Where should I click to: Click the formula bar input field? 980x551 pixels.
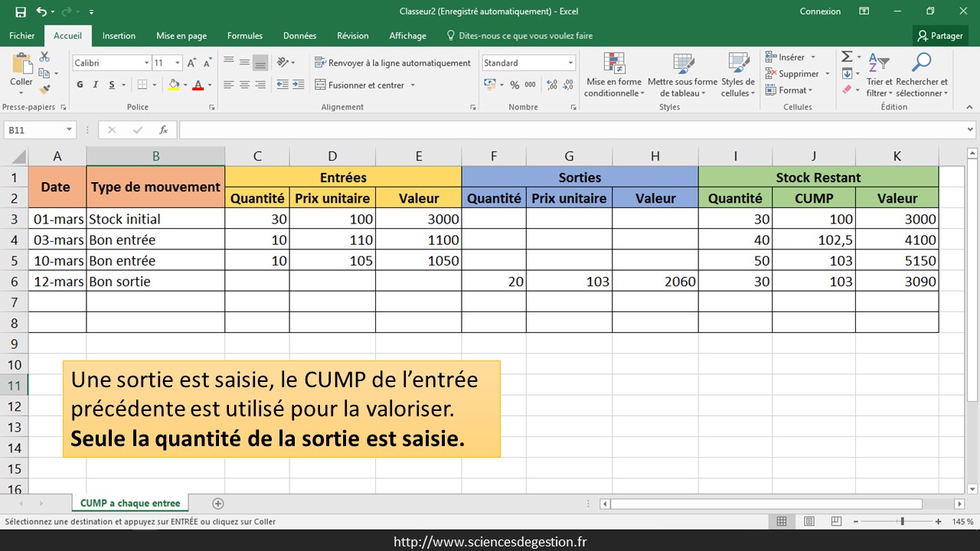pos(574,130)
